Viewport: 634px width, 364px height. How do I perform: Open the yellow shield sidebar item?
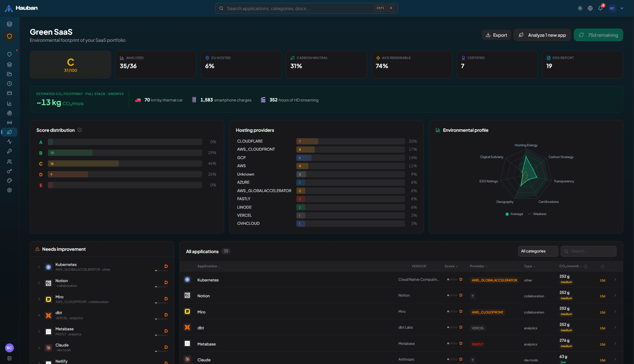click(x=9, y=36)
